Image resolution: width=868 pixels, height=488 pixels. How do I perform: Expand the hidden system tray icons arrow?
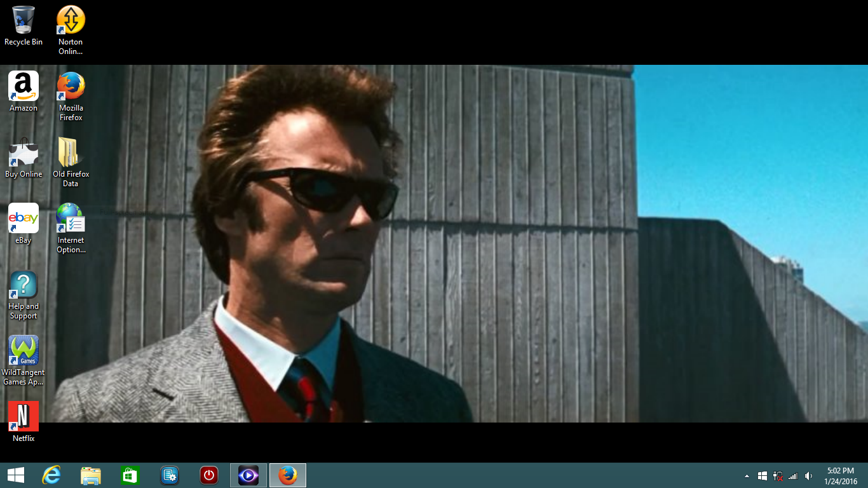click(x=747, y=476)
